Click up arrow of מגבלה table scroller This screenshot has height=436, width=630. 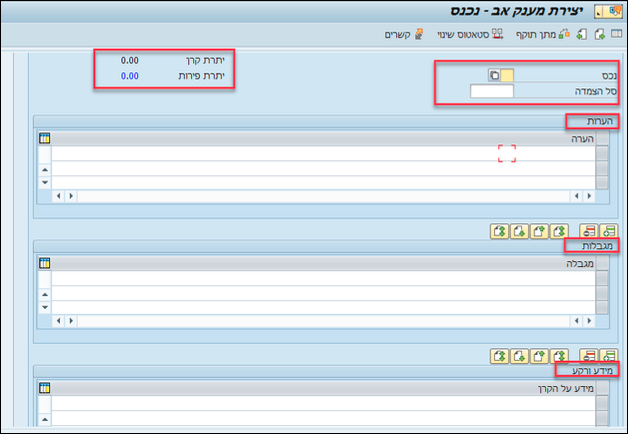(45, 295)
